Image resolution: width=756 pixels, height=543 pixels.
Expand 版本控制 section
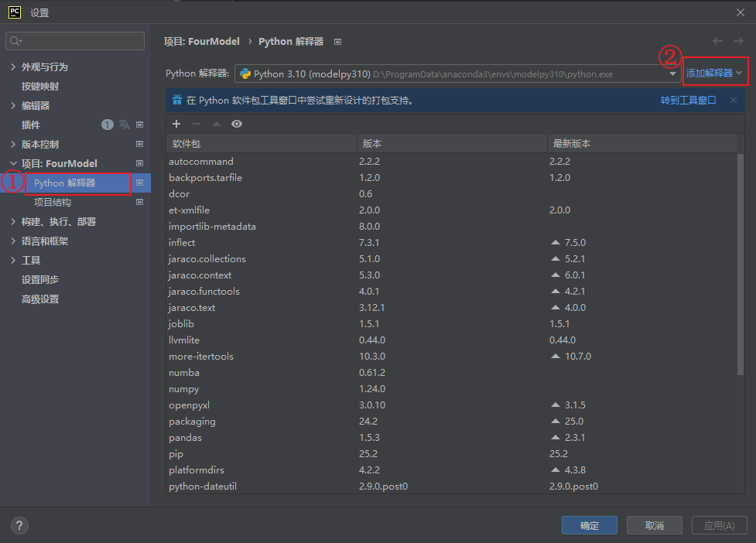tap(13, 144)
